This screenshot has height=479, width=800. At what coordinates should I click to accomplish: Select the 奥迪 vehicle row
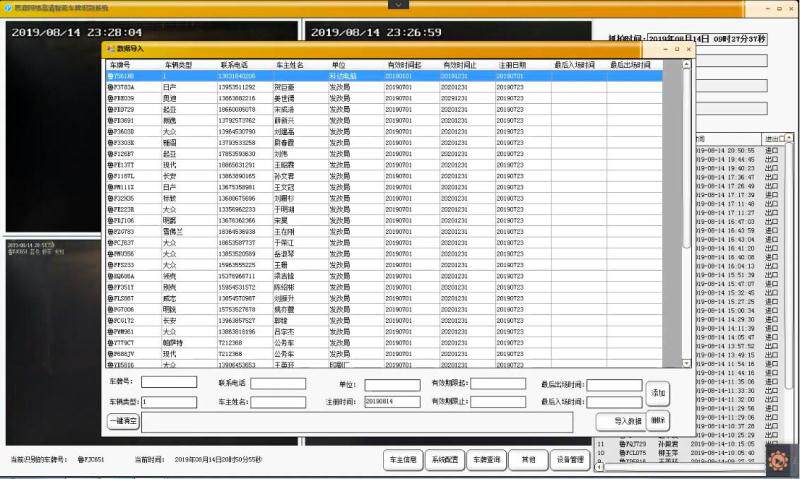[x=384, y=98]
